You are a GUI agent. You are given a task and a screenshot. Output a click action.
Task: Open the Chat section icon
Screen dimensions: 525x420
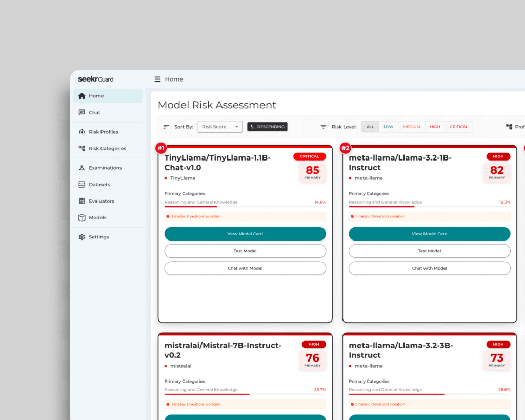(x=83, y=112)
